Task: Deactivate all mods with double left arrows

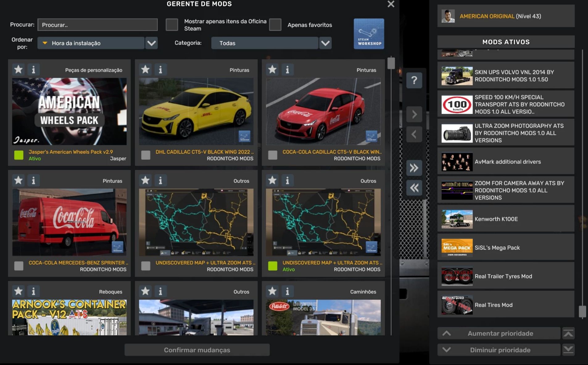Action: (x=414, y=188)
